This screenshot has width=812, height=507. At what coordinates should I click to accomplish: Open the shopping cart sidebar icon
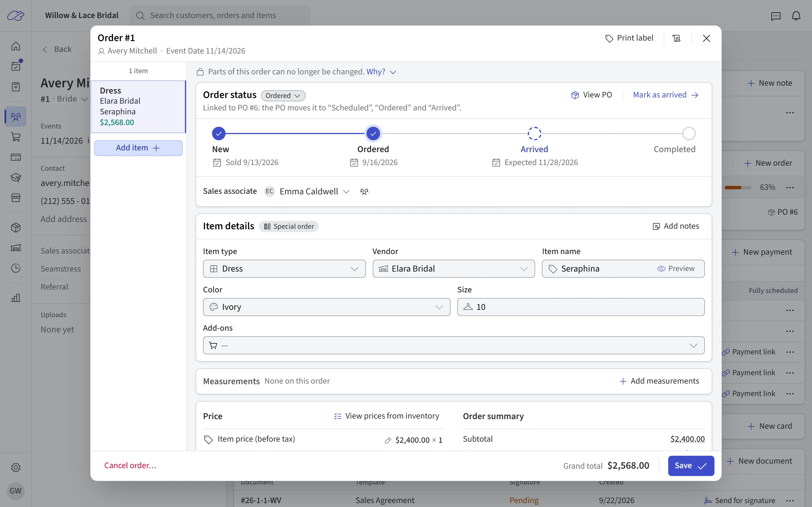pos(16,137)
